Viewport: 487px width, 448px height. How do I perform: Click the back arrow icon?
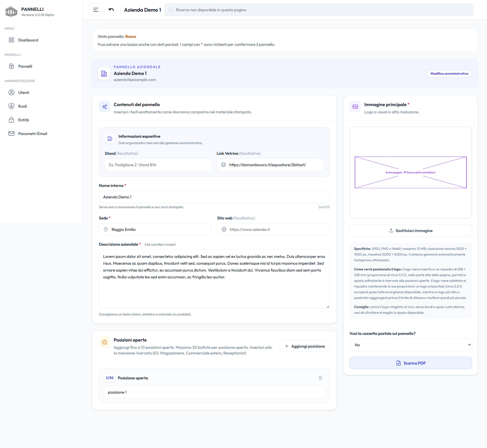pyautogui.click(x=111, y=10)
